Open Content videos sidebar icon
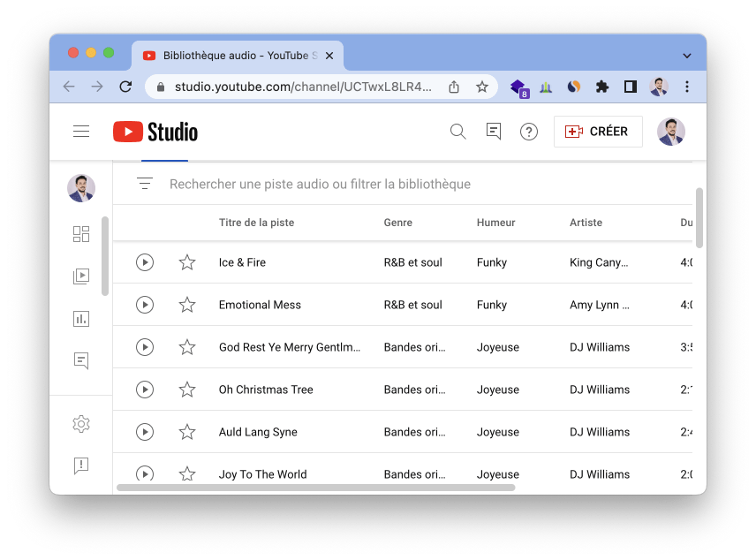The height and width of the screenshot is (560, 756). click(81, 276)
